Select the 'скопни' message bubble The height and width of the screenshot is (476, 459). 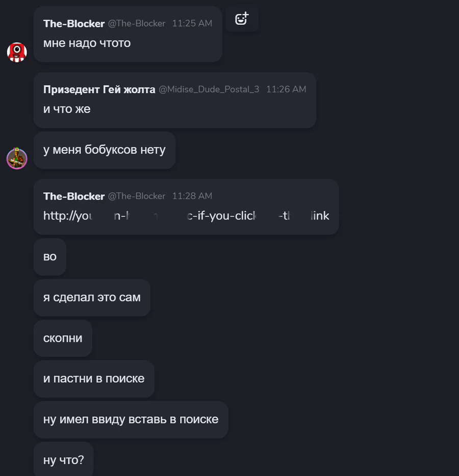click(63, 338)
